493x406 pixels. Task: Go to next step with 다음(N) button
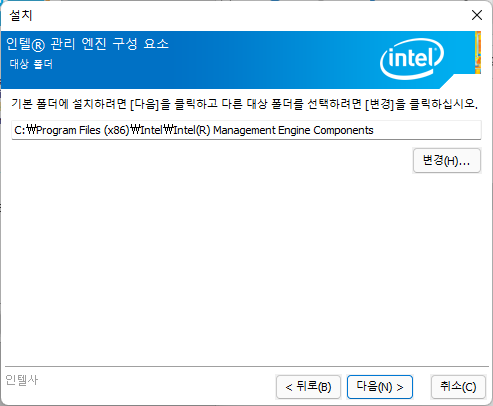380,387
